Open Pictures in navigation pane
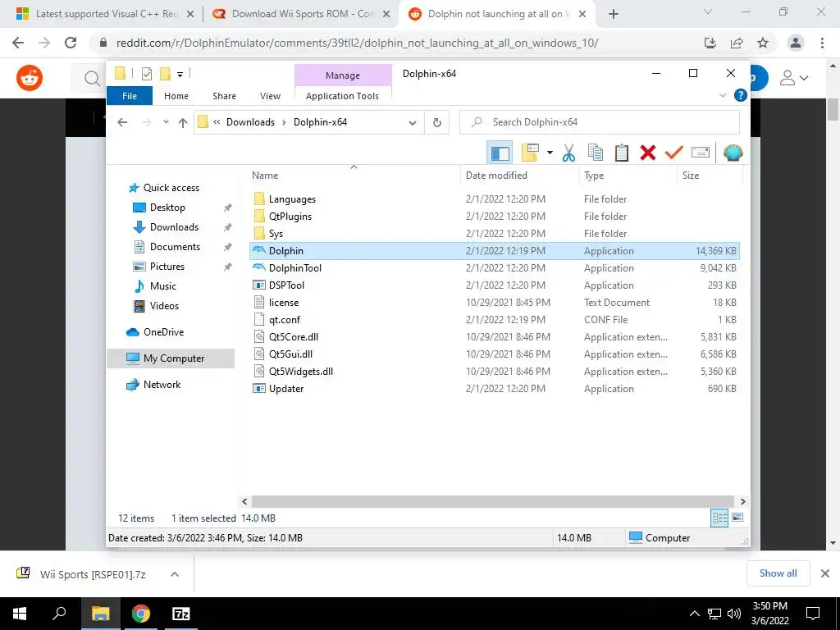Viewport: 840px width, 630px height. [x=167, y=267]
